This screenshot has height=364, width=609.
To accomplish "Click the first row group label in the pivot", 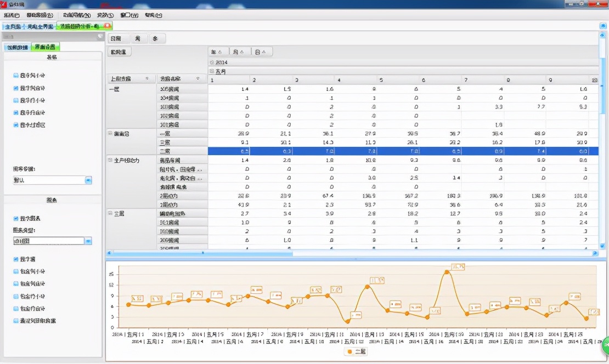I will pos(114,89).
